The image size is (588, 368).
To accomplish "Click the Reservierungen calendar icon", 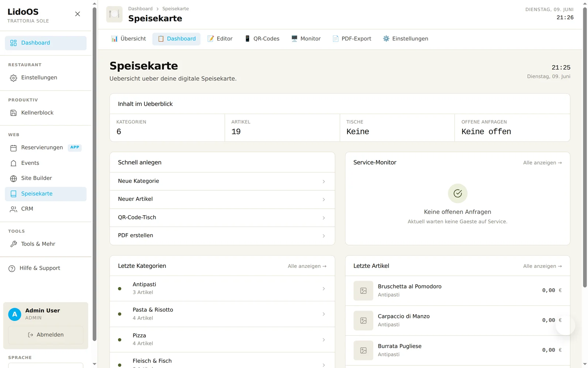I will [14, 148].
